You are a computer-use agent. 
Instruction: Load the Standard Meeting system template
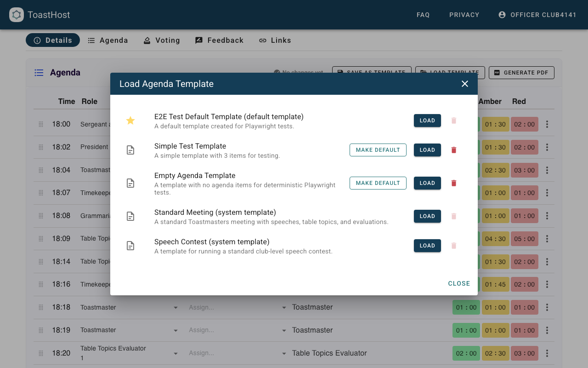427,216
